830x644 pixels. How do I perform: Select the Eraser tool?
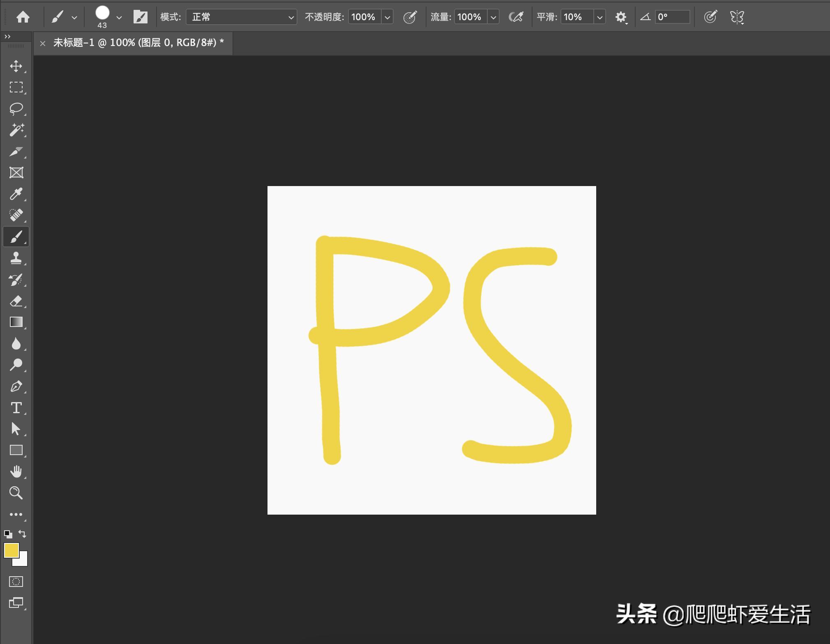click(x=16, y=301)
